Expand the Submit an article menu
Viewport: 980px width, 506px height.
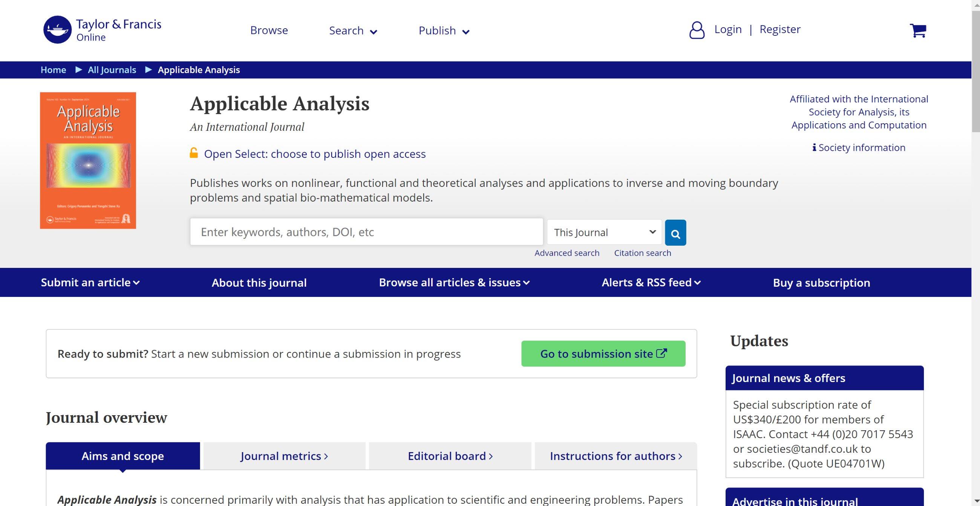pyautogui.click(x=90, y=283)
